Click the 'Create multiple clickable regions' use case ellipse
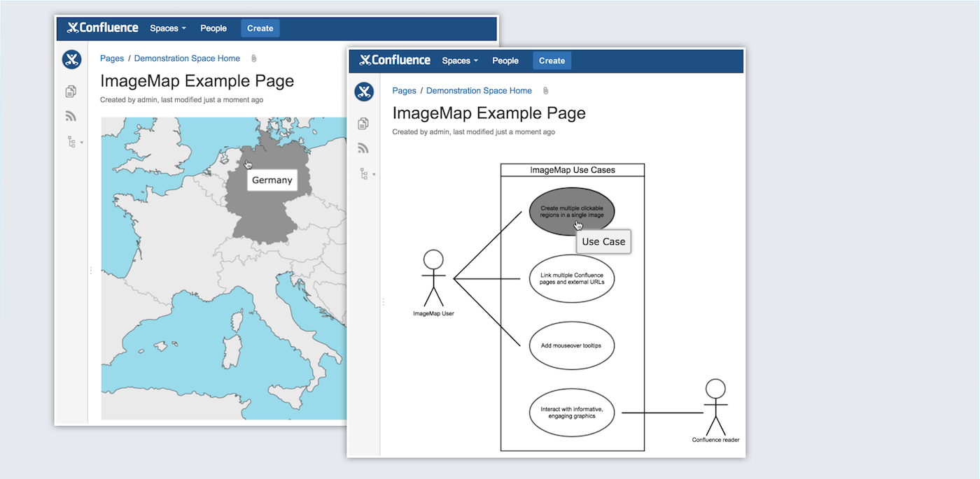 tap(572, 211)
